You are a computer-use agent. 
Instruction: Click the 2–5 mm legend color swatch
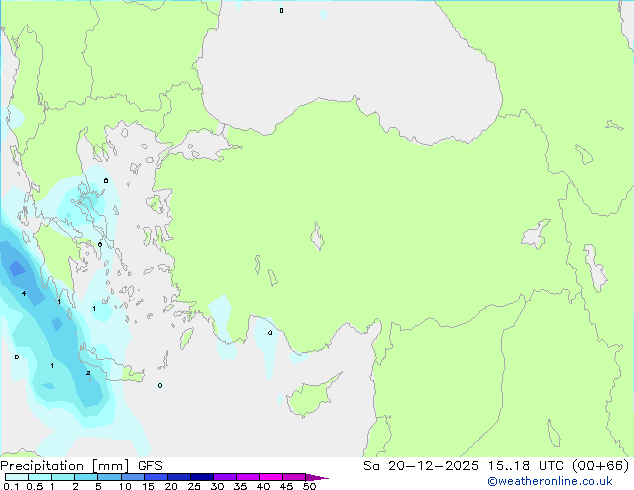pyautogui.click(x=86, y=477)
